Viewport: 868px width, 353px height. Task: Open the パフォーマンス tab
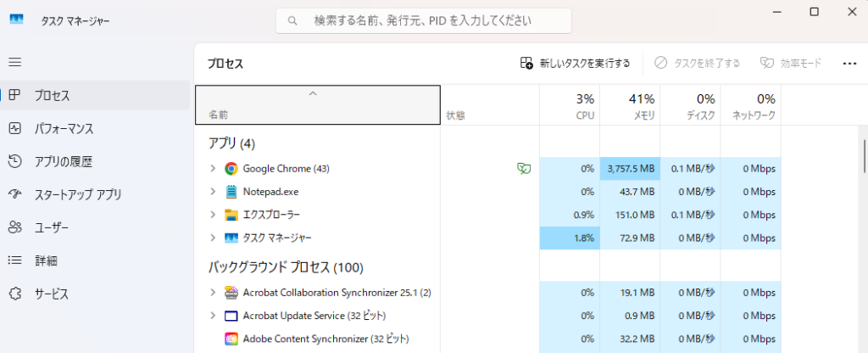point(64,129)
